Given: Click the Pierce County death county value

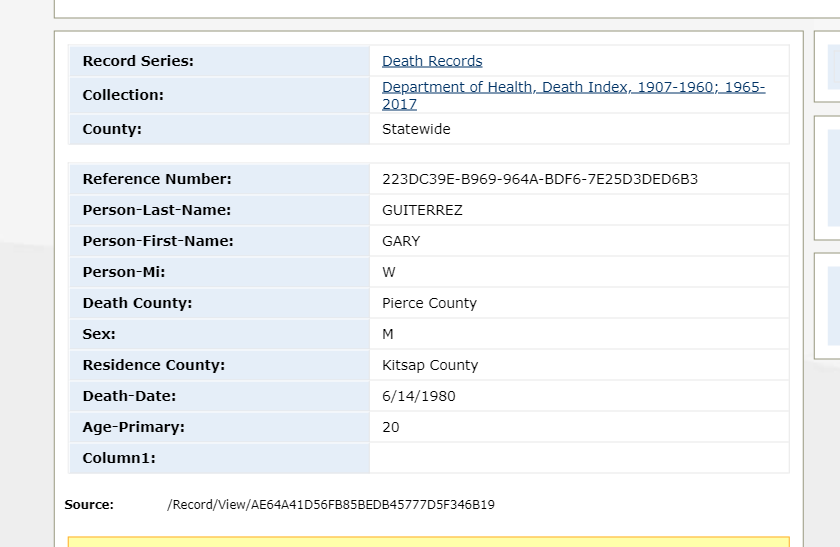Looking at the screenshot, I should click(x=429, y=303).
